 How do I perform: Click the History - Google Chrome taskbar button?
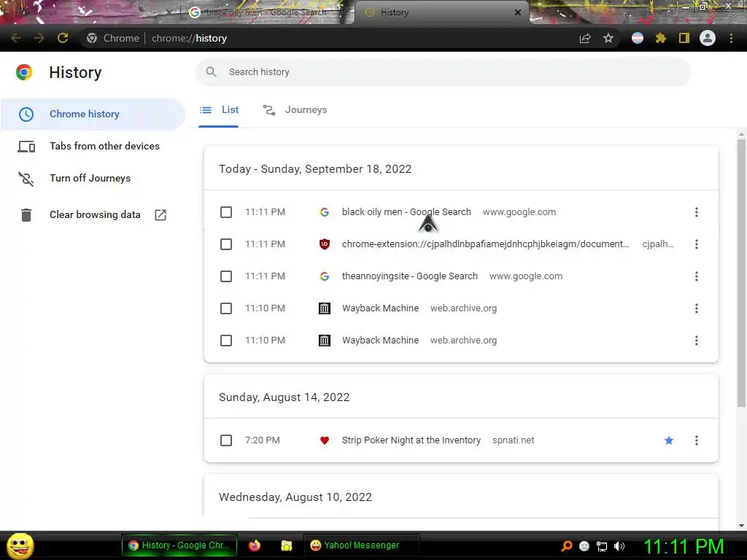click(x=179, y=545)
